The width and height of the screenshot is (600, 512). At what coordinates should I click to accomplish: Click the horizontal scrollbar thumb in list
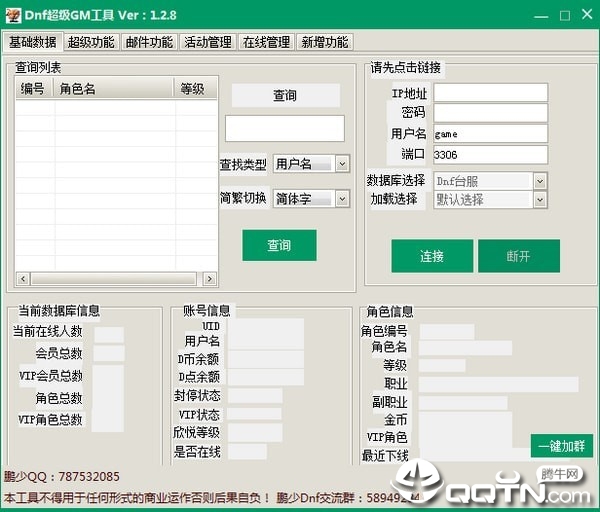(114, 279)
